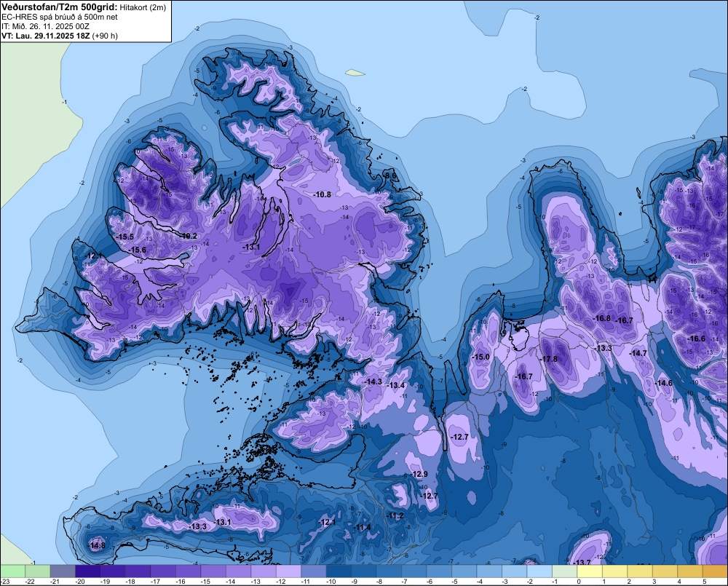Click the pale green -1 legend swatch
728x586 pixels.
(564, 571)
